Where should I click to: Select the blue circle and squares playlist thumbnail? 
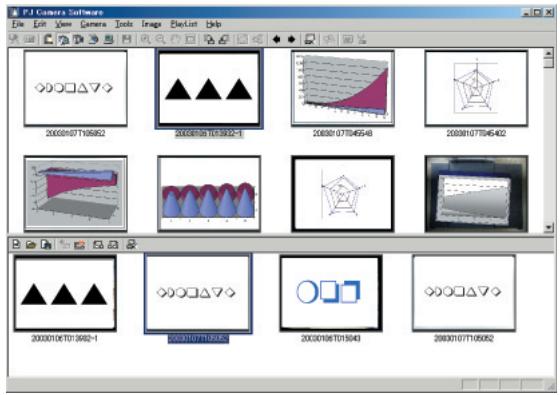[331, 293]
